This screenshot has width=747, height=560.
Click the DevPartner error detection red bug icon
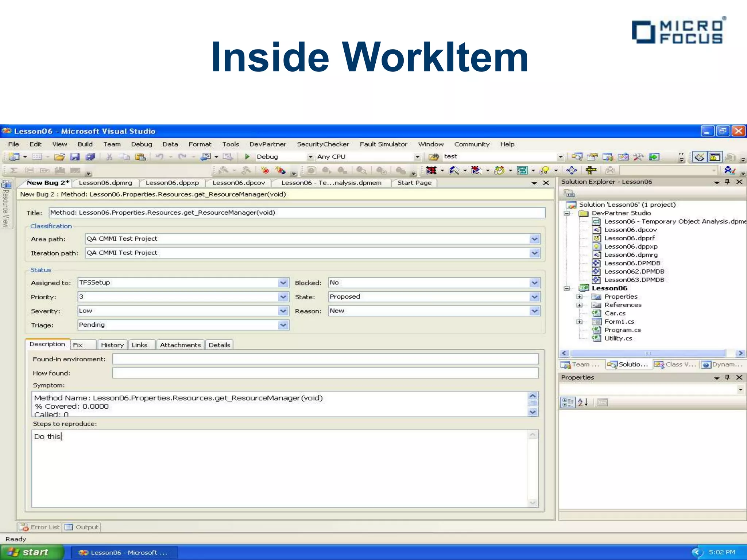[x=431, y=170]
